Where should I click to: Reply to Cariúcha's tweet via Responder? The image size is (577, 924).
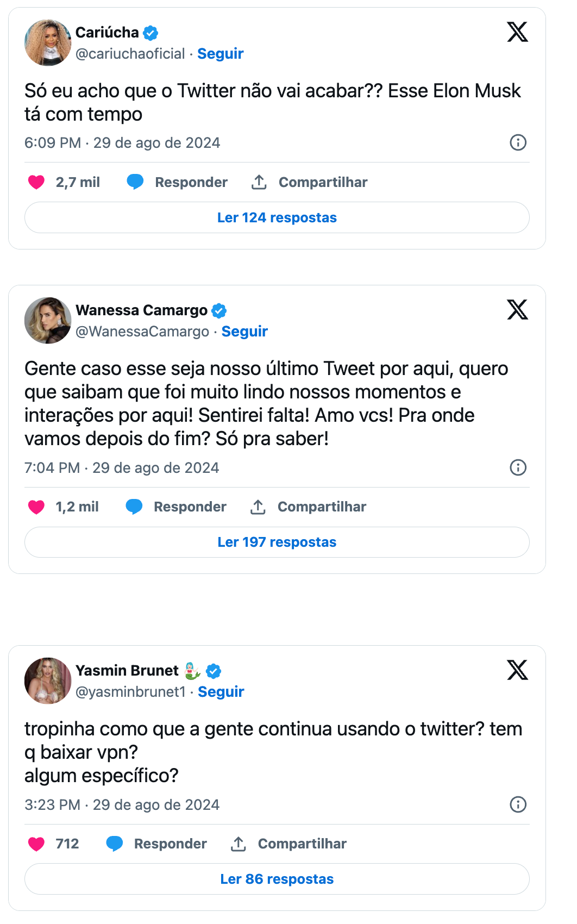point(177,182)
